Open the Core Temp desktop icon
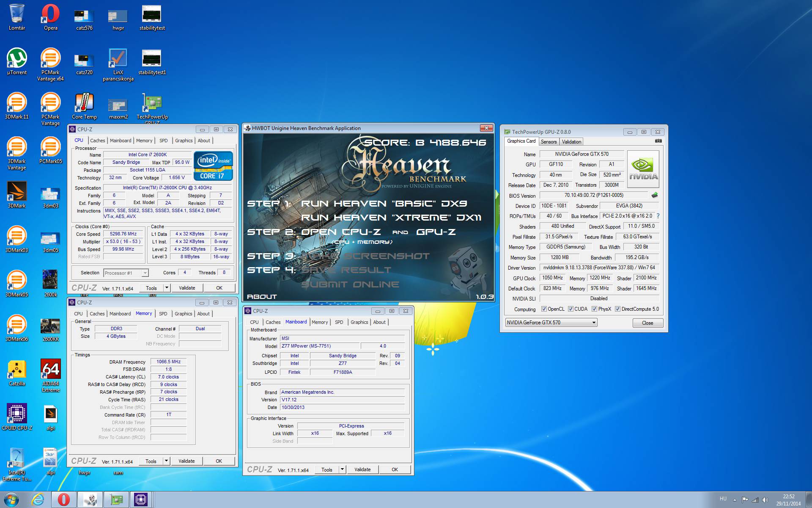The height and width of the screenshot is (508, 812). (x=84, y=106)
